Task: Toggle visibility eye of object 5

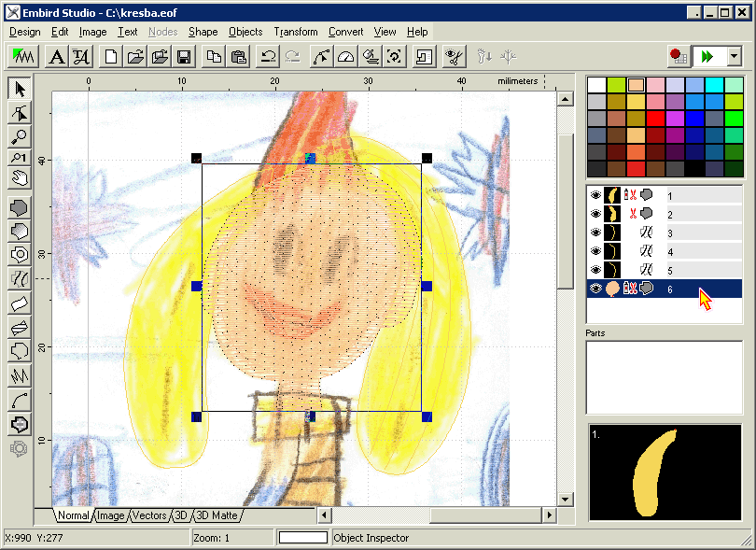Action: pos(595,270)
